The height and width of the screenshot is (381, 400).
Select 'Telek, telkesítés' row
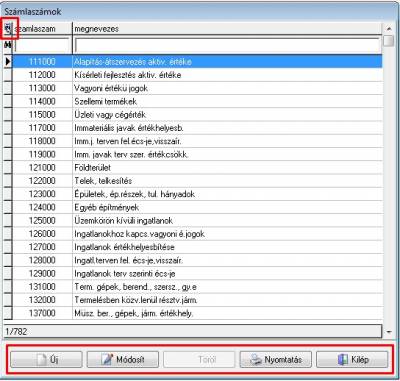coord(197,181)
